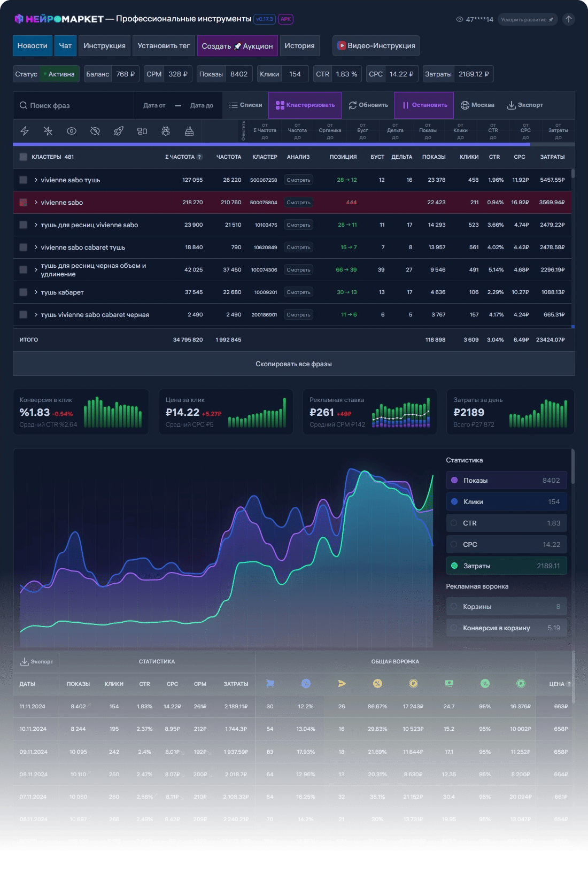Click the purple Показы legend color dot

pos(454,480)
